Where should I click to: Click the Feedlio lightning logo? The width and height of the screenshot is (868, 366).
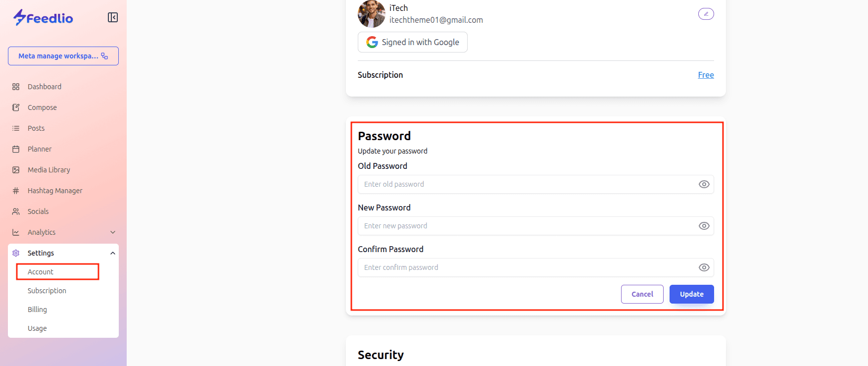coord(20,18)
